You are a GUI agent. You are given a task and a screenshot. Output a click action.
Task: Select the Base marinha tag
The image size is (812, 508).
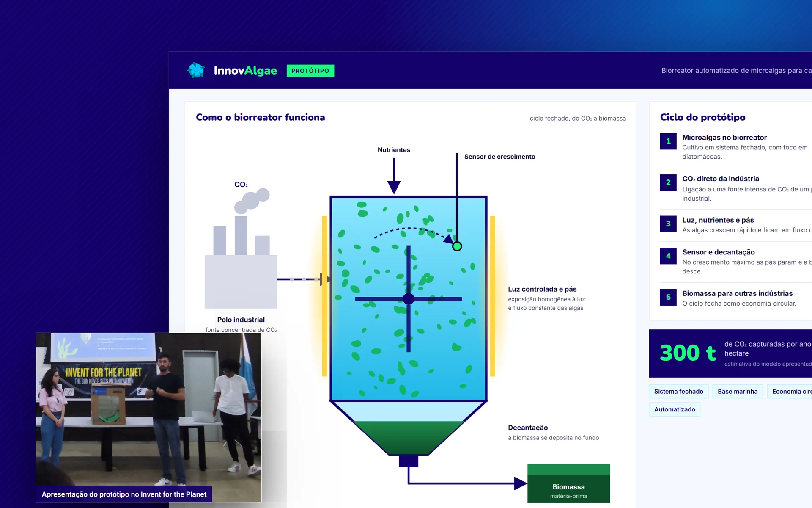point(737,392)
